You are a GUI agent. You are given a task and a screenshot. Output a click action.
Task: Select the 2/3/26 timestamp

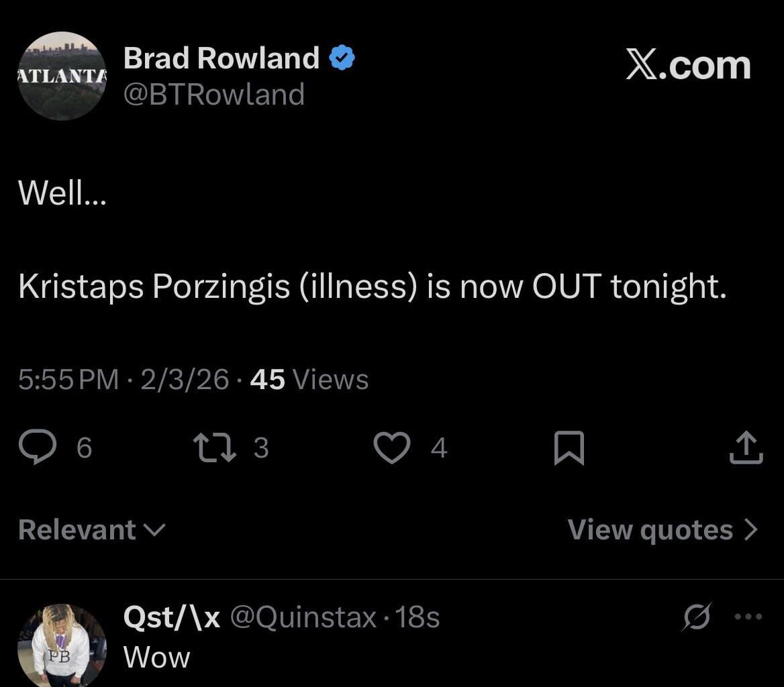(185, 380)
